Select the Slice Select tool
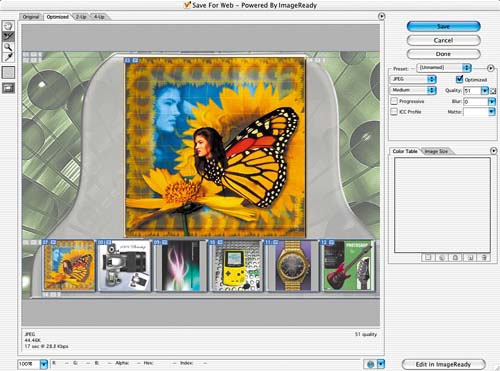 click(x=8, y=36)
